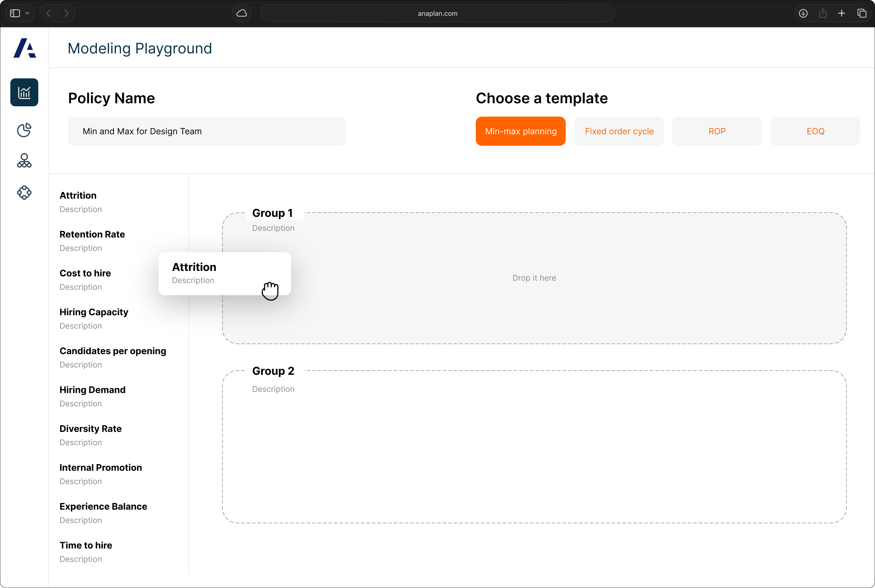
Task: Select the Time to hire list item
Action: point(86,545)
